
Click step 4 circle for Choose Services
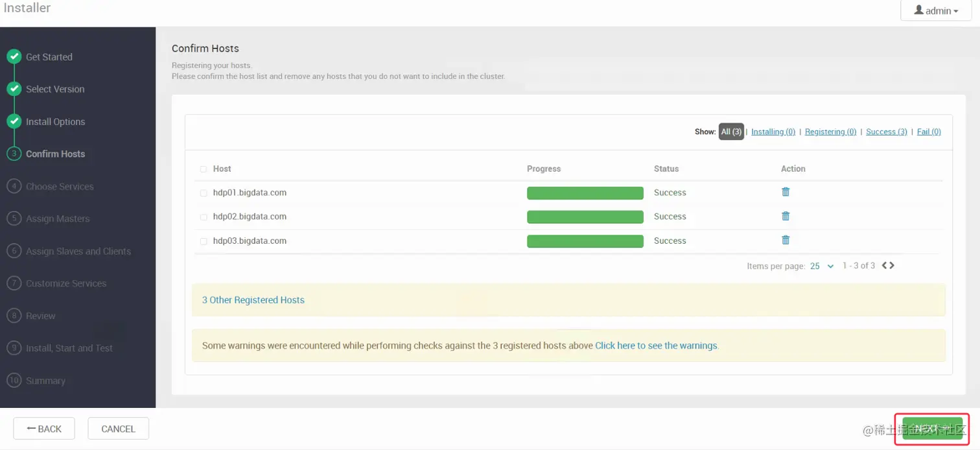[x=14, y=186]
